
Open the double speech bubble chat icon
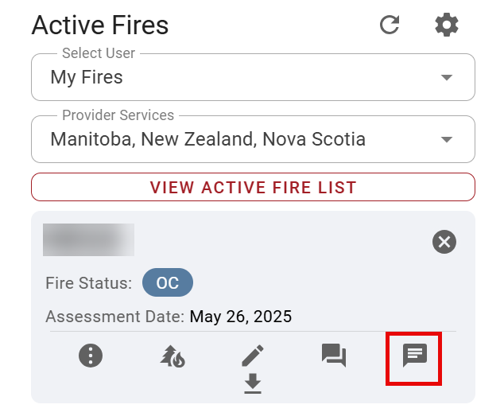333,355
